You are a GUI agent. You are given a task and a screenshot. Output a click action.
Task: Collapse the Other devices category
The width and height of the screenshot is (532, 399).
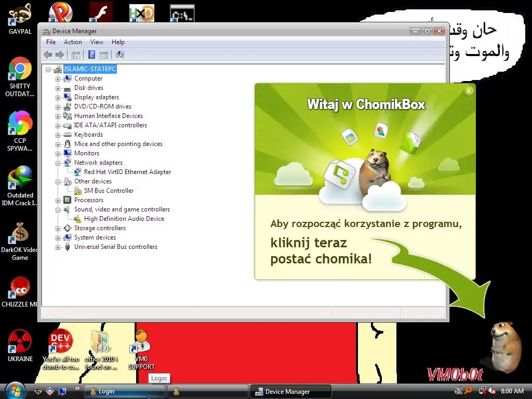(x=58, y=182)
